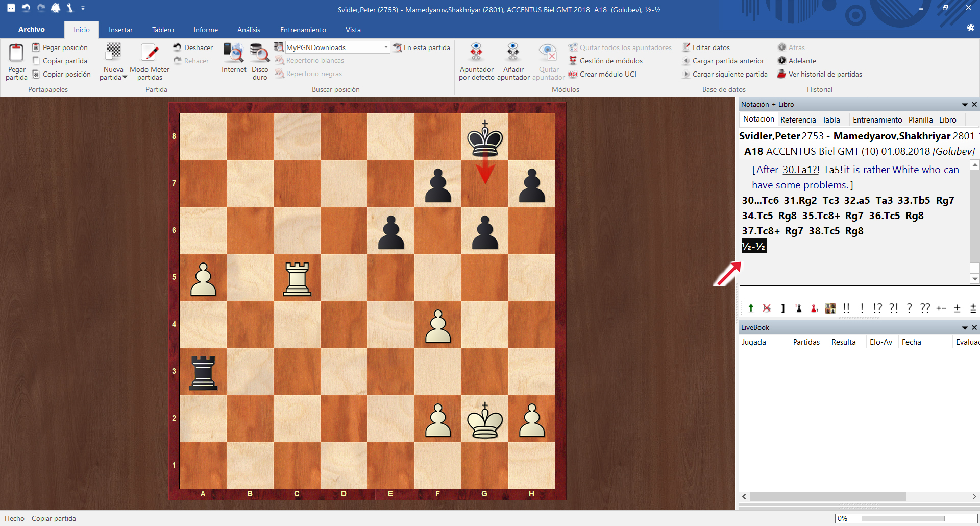Click the Modo Meter partidas icon
This screenshot has height=526, width=980.
point(150,52)
